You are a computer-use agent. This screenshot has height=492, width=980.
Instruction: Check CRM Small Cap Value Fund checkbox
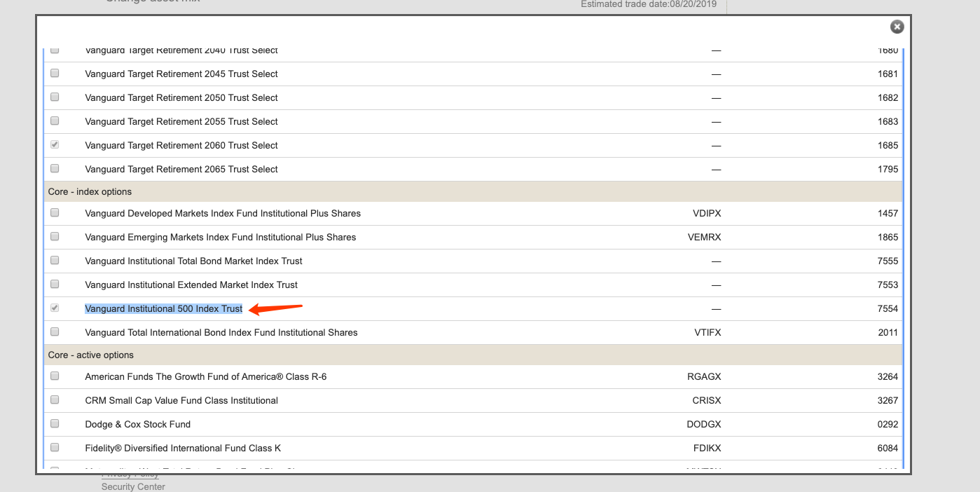point(55,399)
